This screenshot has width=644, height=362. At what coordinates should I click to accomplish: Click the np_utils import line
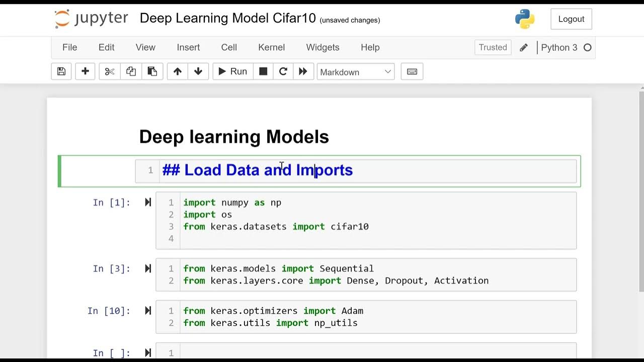tap(270, 323)
